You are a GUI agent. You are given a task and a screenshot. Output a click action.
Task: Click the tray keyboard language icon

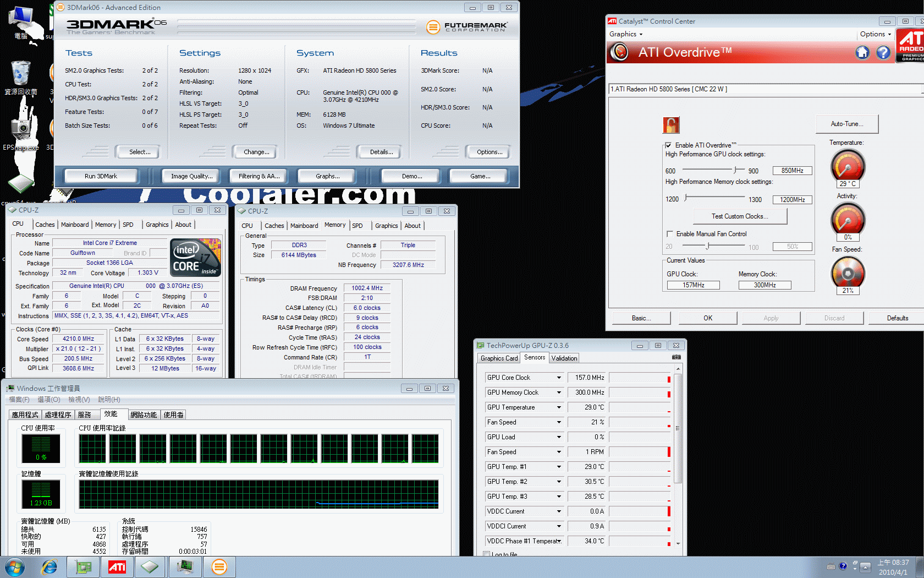(831, 566)
